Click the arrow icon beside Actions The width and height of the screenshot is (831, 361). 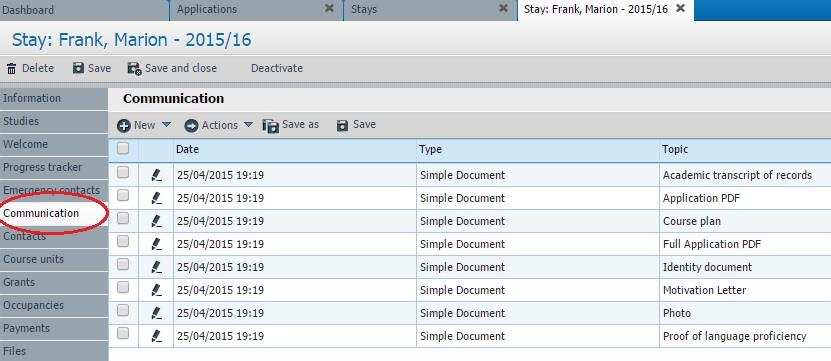coord(191,126)
